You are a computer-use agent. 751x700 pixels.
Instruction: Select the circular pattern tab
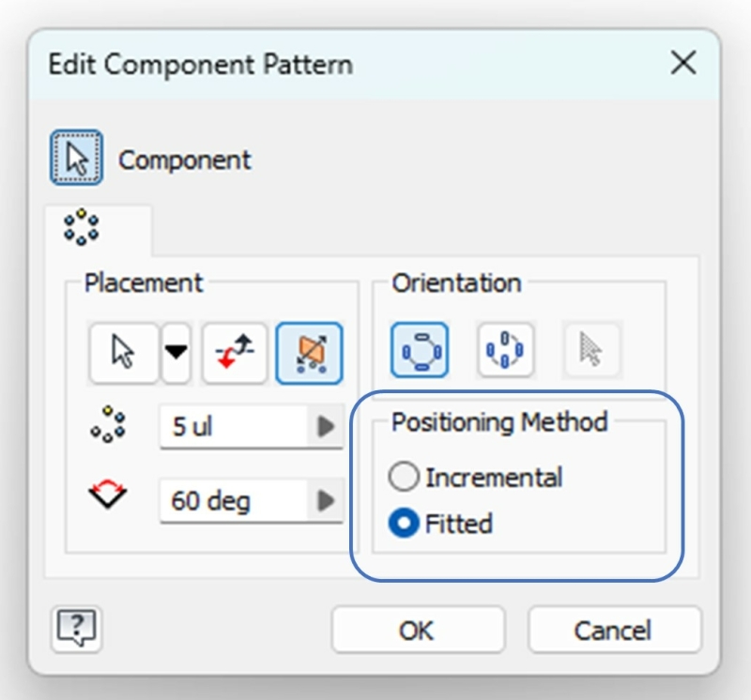click(82, 227)
